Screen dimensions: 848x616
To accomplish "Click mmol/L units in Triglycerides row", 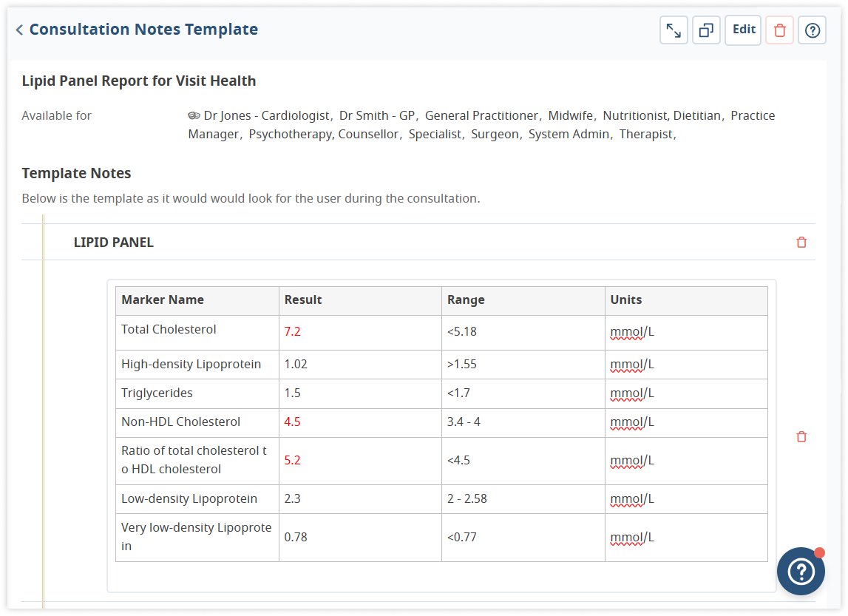I will click(632, 393).
